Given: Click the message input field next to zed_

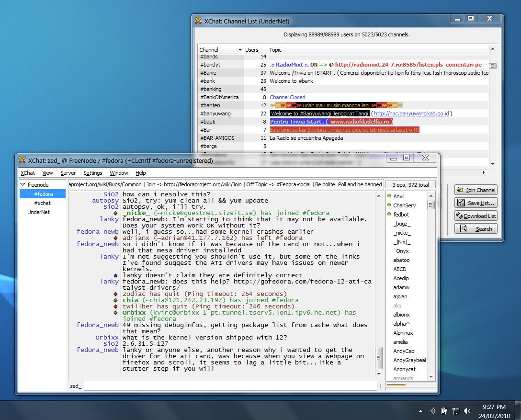Looking at the screenshot, I should [230, 386].
